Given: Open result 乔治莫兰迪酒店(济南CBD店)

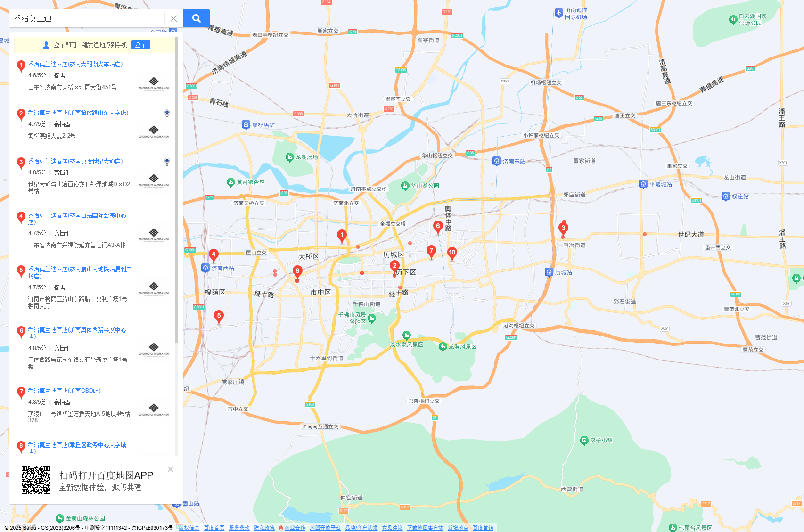Looking at the screenshot, I should pyautogui.click(x=64, y=391).
